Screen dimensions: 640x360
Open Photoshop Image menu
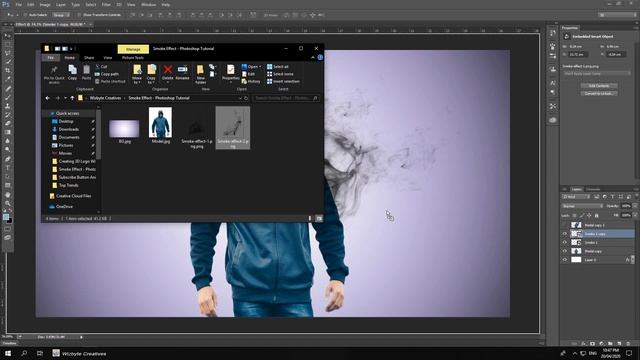pos(45,5)
